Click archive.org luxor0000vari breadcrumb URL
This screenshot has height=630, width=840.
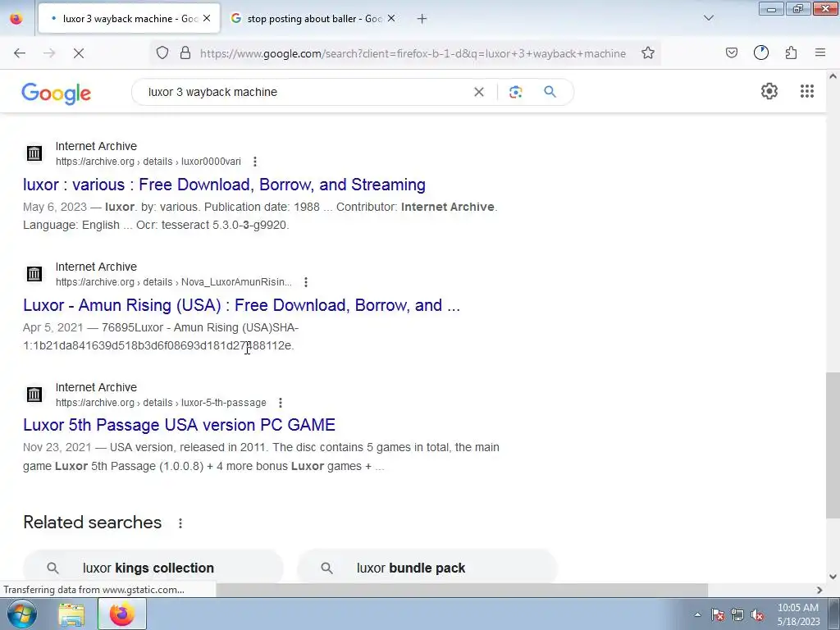point(148,162)
